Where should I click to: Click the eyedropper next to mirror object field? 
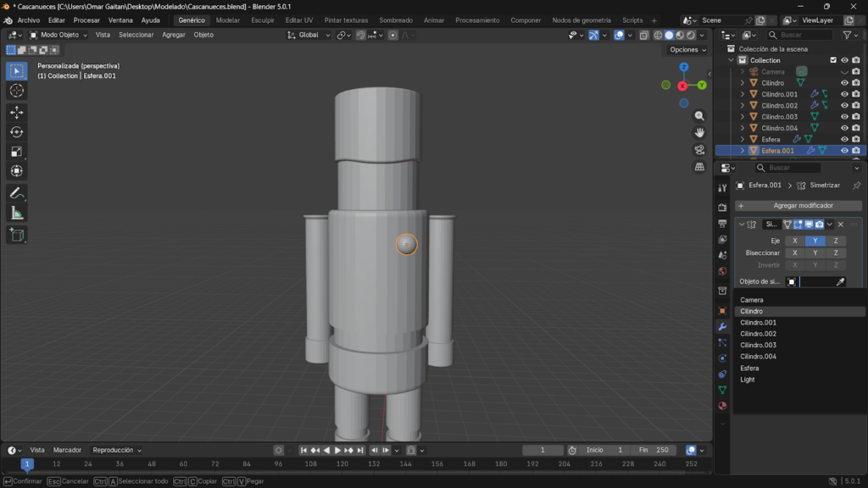coord(841,281)
